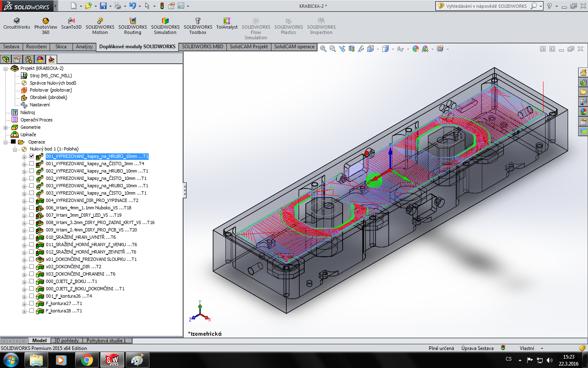The image size is (588, 368).
Task: Open the SolidCAM Projekt tab
Action: 249,47
